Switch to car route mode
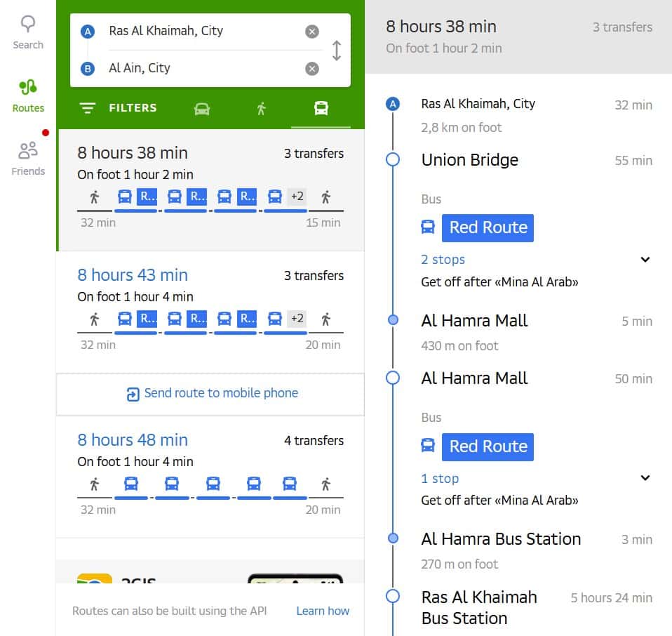Image resolution: width=672 pixels, height=636 pixels. pos(202,109)
